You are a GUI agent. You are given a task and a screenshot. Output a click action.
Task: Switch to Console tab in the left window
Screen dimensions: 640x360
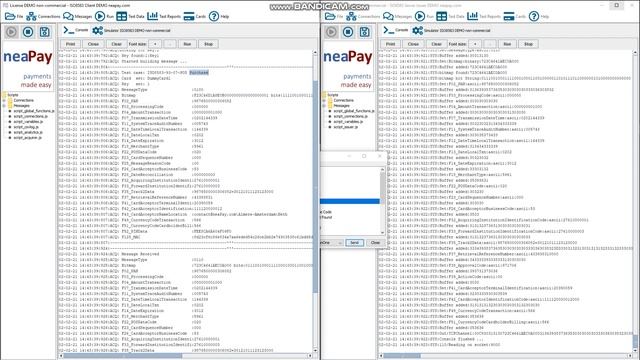tap(76, 30)
